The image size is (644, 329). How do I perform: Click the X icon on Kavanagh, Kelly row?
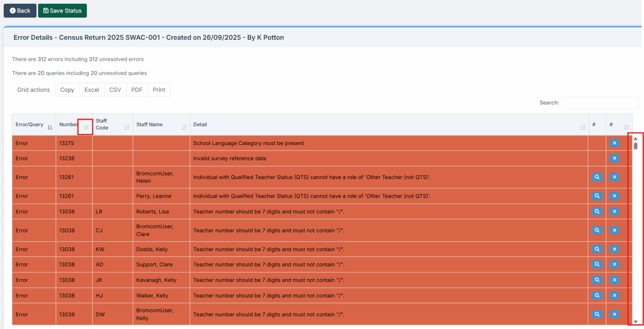[614, 280]
